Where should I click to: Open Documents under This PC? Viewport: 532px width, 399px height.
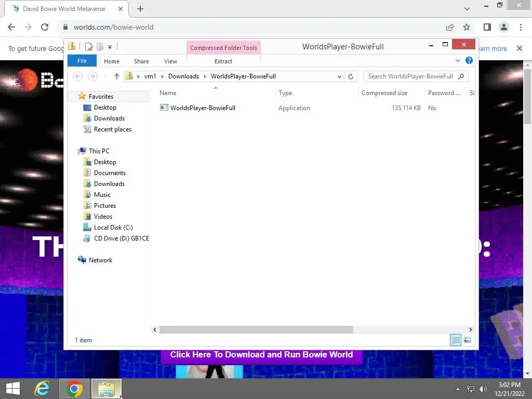[x=110, y=173]
